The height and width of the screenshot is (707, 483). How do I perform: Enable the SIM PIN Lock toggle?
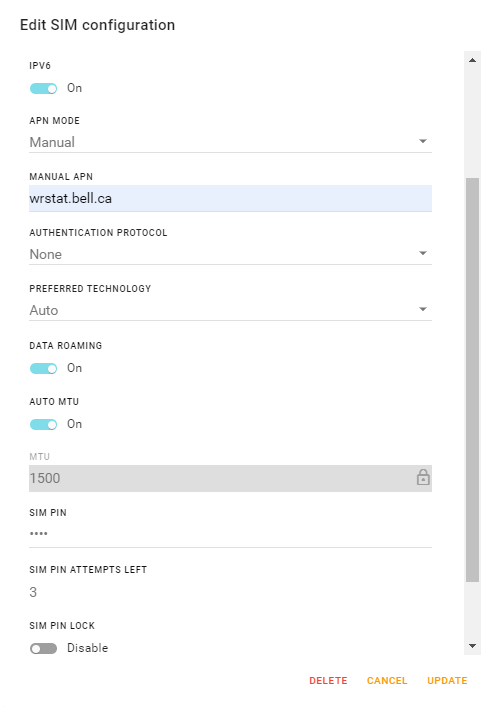click(x=43, y=648)
